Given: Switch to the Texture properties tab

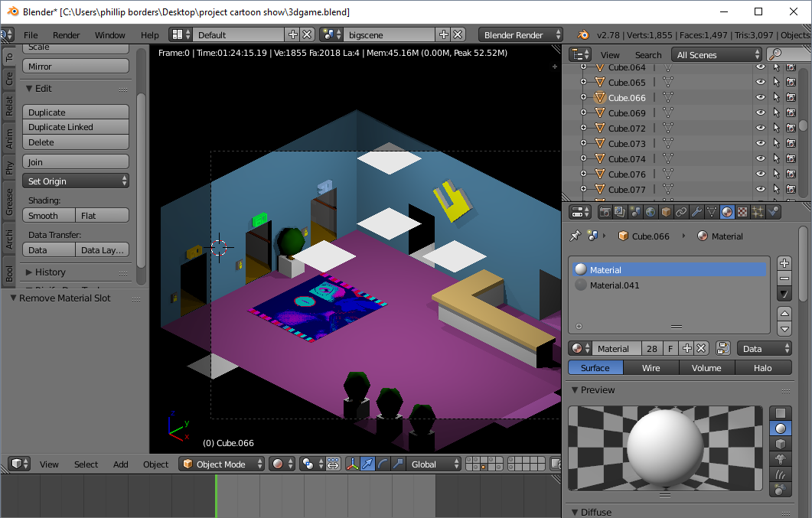Looking at the screenshot, I should (742, 212).
